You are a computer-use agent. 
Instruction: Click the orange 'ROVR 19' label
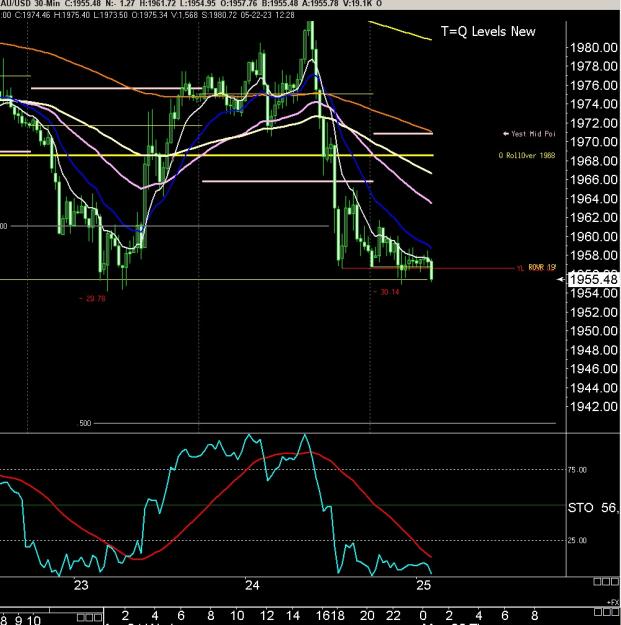tap(542, 267)
